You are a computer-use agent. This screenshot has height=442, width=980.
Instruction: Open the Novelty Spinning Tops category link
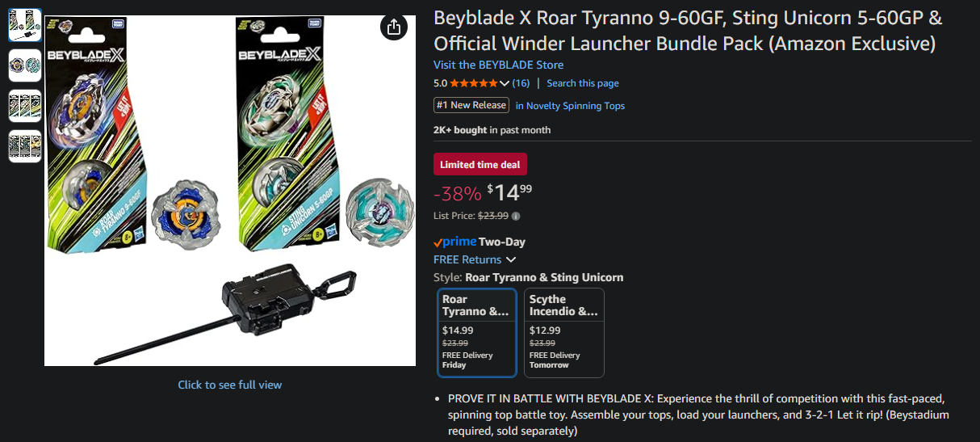tap(570, 106)
